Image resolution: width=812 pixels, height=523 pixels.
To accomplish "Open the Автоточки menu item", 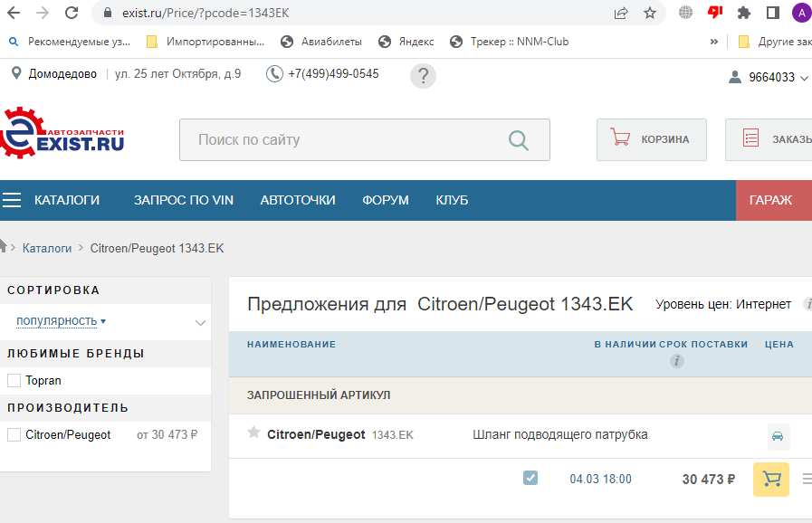I will pyautogui.click(x=298, y=200).
